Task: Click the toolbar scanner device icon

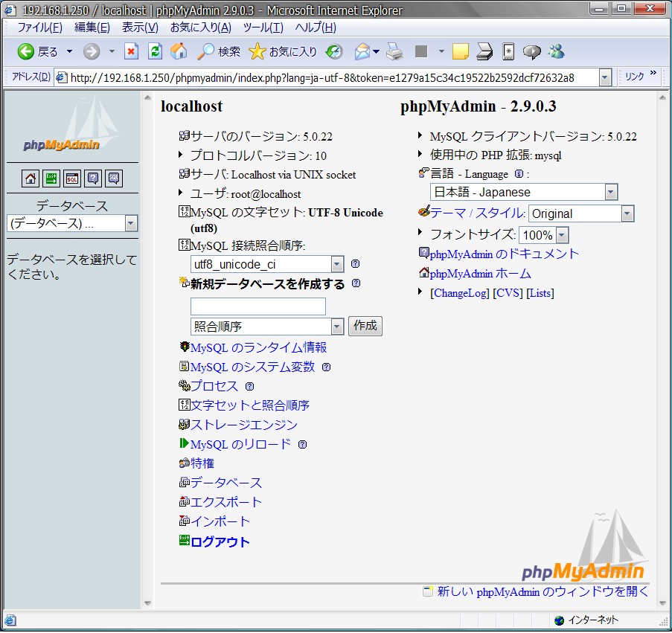Action: click(x=484, y=52)
